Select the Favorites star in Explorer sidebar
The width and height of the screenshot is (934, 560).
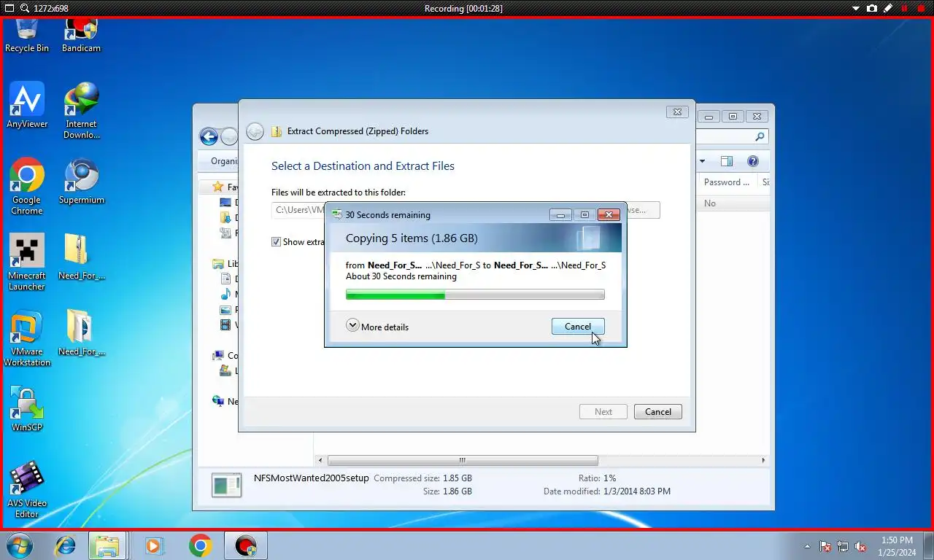[217, 187]
